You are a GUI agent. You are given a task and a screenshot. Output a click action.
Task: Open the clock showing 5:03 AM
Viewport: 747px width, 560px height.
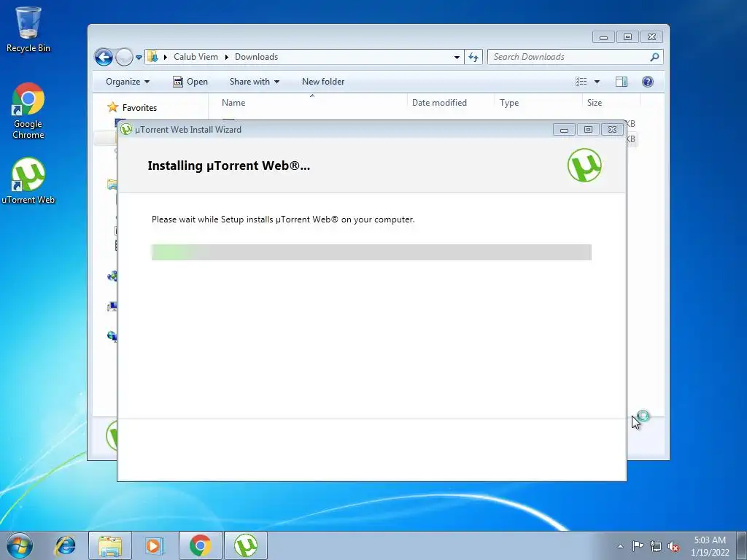(x=710, y=546)
